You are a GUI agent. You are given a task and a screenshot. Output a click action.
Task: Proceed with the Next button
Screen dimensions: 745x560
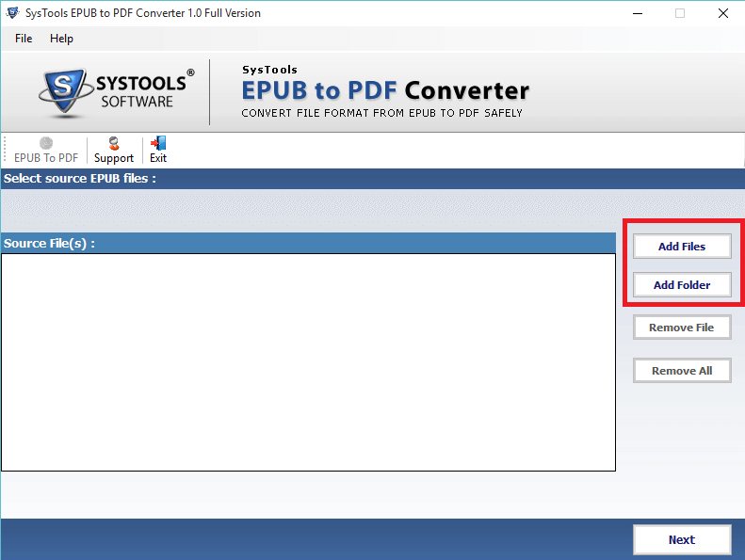pyautogui.click(x=681, y=539)
